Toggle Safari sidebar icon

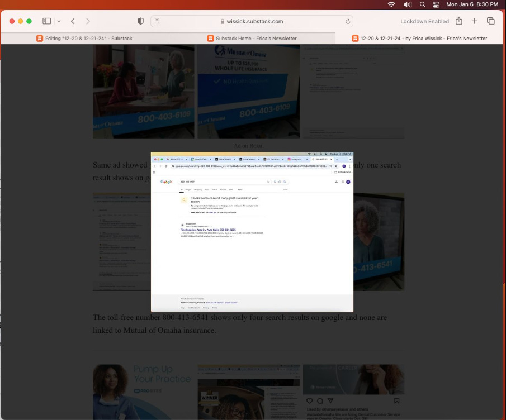[47, 21]
